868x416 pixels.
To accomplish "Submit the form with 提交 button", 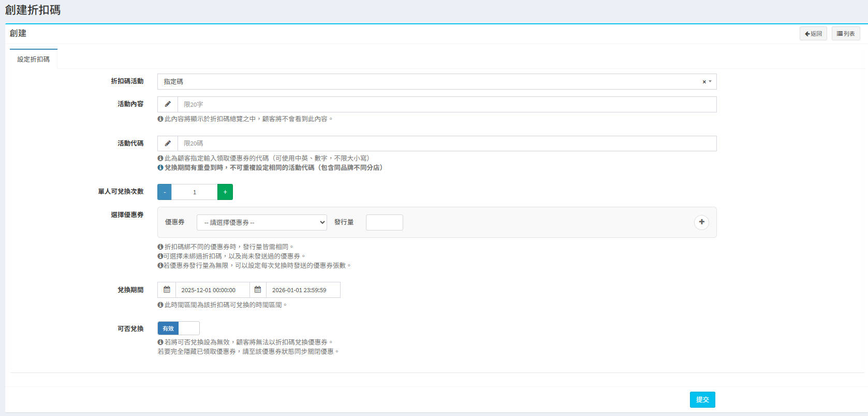I will [702, 399].
